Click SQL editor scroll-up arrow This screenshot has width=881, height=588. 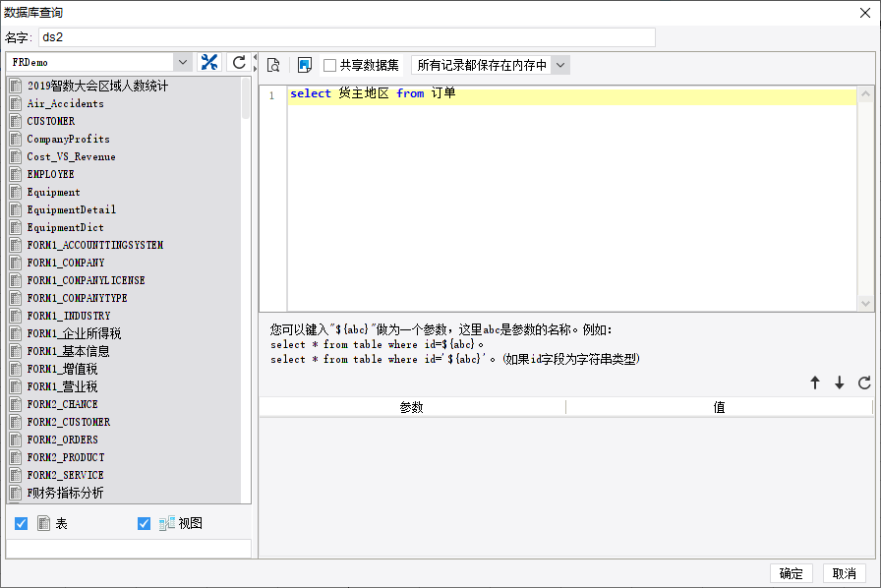(865, 94)
